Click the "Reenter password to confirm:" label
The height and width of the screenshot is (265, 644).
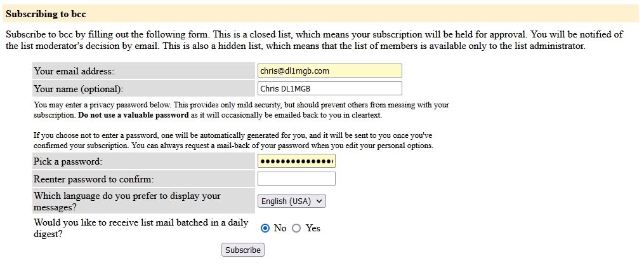click(x=94, y=179)
